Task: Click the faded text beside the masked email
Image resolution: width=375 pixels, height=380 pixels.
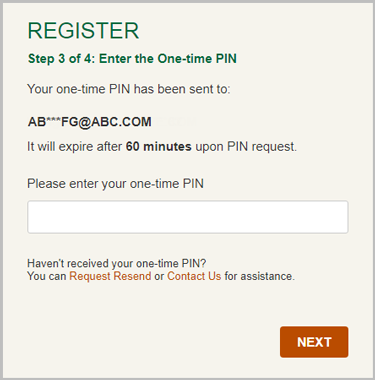Action: 177,122
